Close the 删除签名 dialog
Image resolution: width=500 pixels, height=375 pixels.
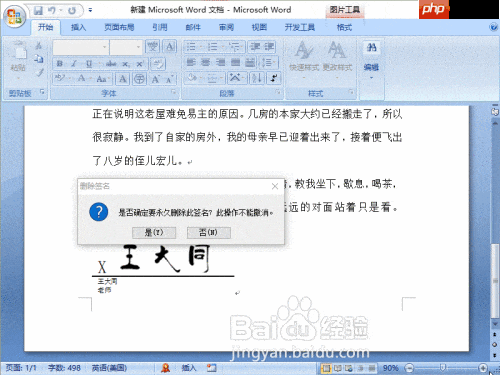coord(275,186)
